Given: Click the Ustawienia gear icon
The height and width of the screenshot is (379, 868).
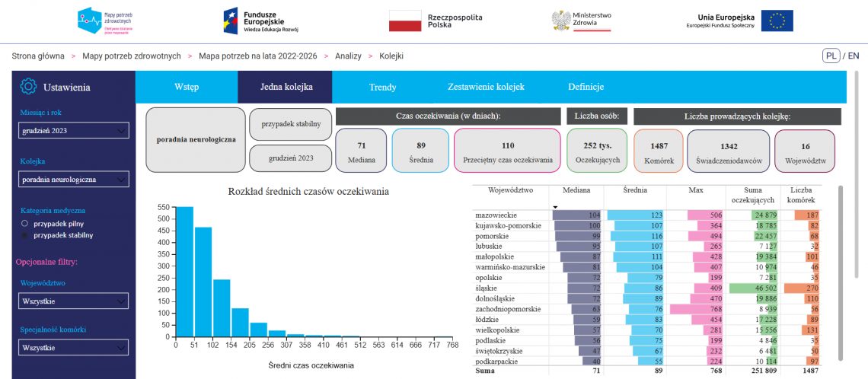Looking at the screenshot, I should (x=27, y=87).
